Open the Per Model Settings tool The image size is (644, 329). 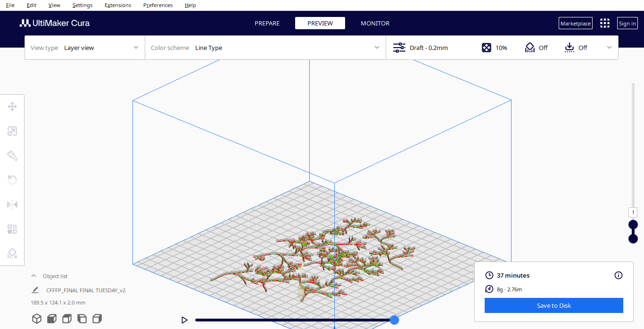[12, 229]
